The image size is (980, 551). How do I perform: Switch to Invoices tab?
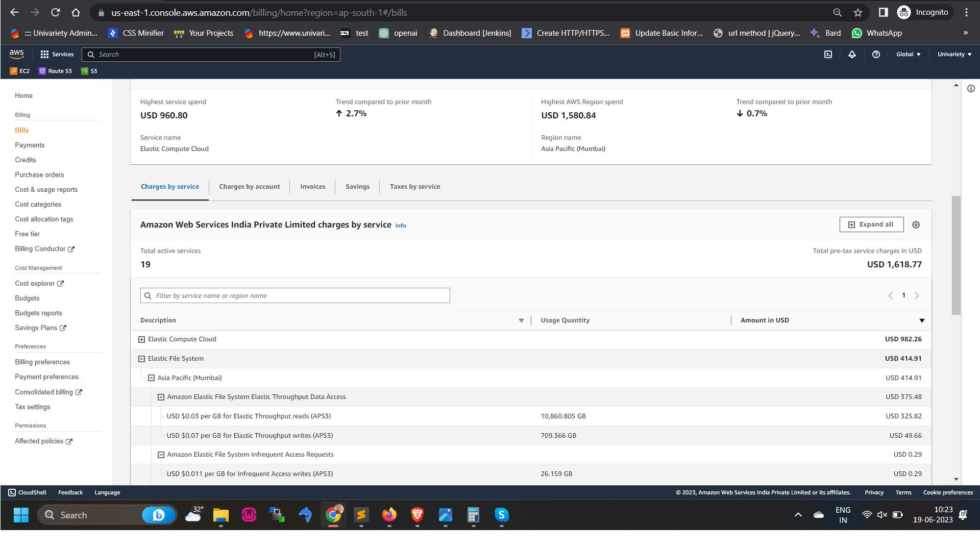point(313,187)
